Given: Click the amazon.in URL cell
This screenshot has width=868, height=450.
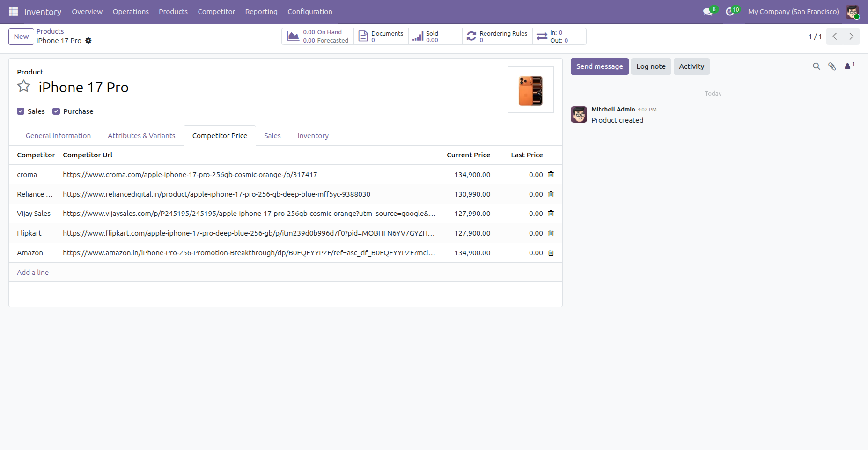Looking at the screenshot, I should (x=250, y=253).
